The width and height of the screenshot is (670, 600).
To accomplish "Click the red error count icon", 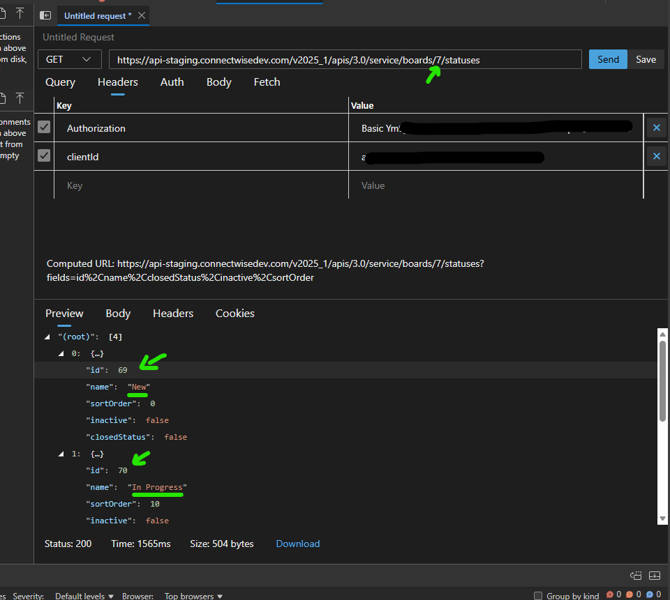I will 610,594.
